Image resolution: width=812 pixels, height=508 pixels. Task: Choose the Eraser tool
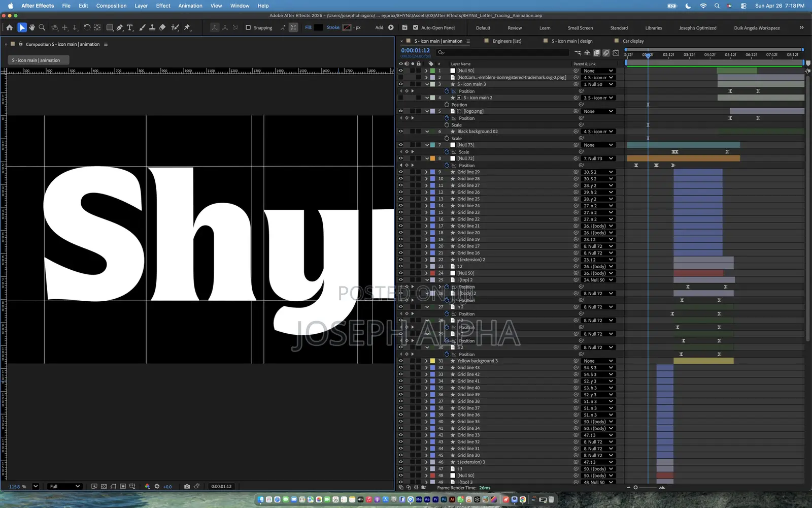[x=162, y=27]
